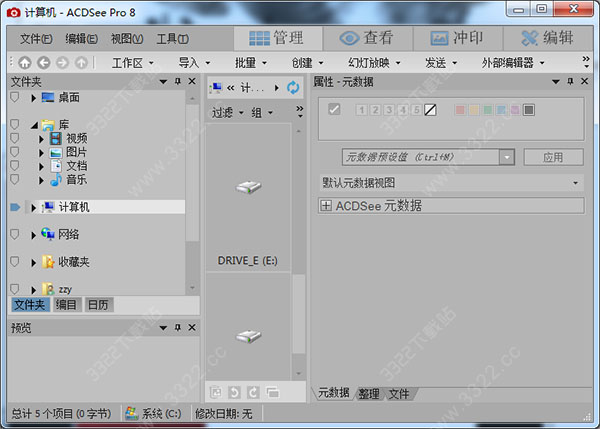Viewport: 600px width, 429px height.
Task: Toggle Easy-Select marker for 网络
Action: (x=15, y=234)
